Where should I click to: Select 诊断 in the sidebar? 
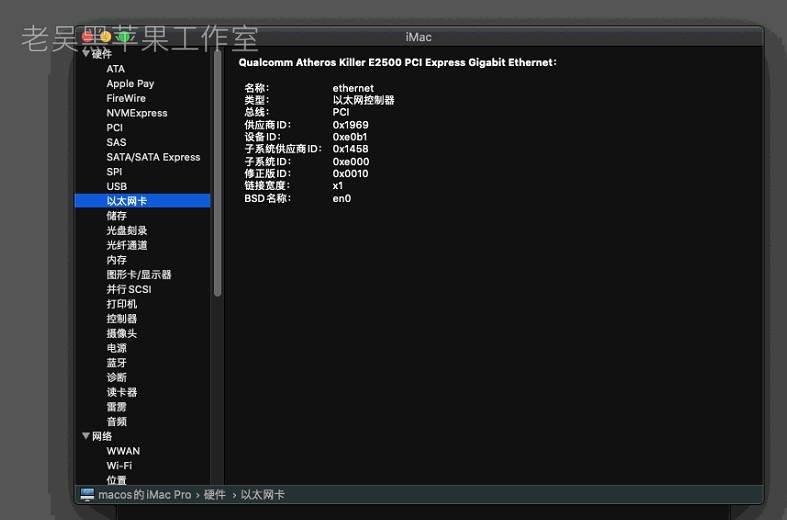point(116,377)
